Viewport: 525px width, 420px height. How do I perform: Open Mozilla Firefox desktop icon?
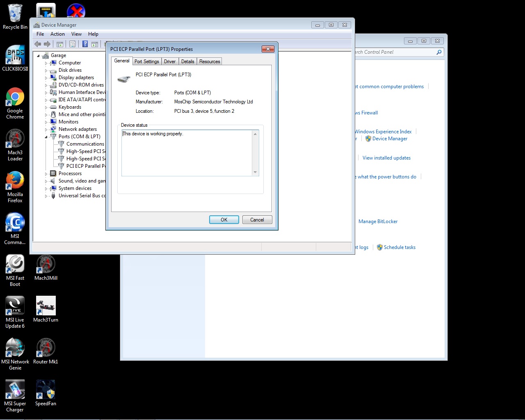coord(15,181)
